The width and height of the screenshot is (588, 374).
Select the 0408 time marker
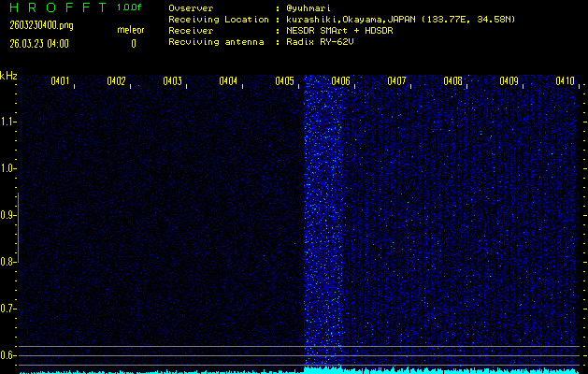pos(452,81)
